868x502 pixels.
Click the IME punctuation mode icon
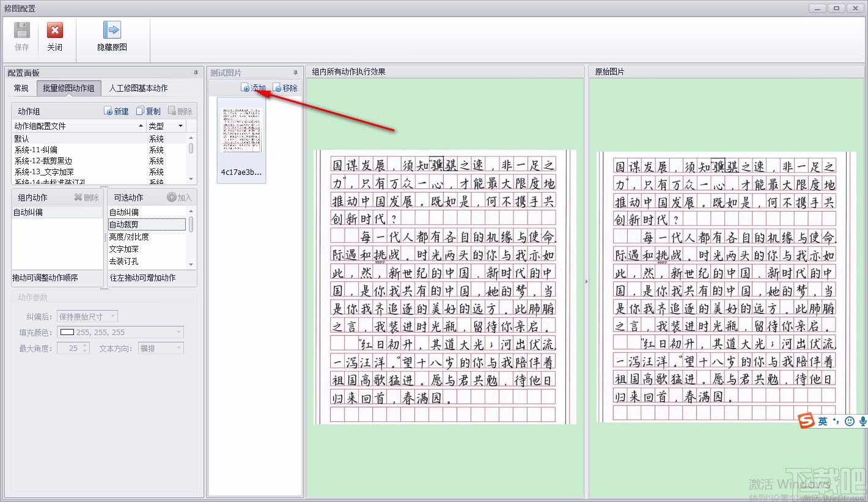coord(836,421)
